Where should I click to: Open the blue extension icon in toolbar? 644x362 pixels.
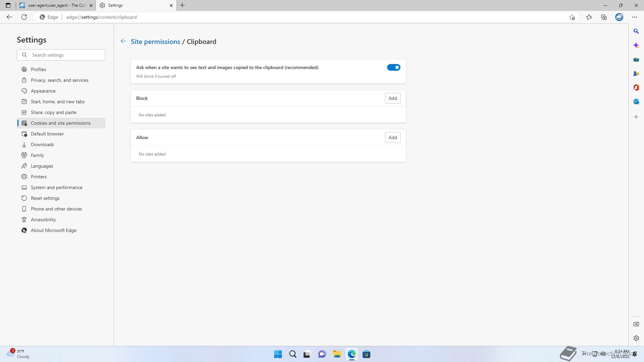tap(619, 17)
